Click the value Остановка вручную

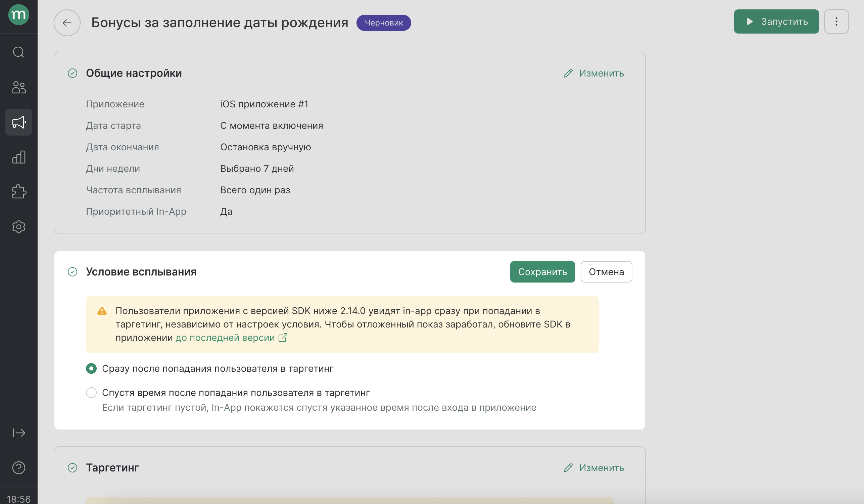tap(266, 147)
